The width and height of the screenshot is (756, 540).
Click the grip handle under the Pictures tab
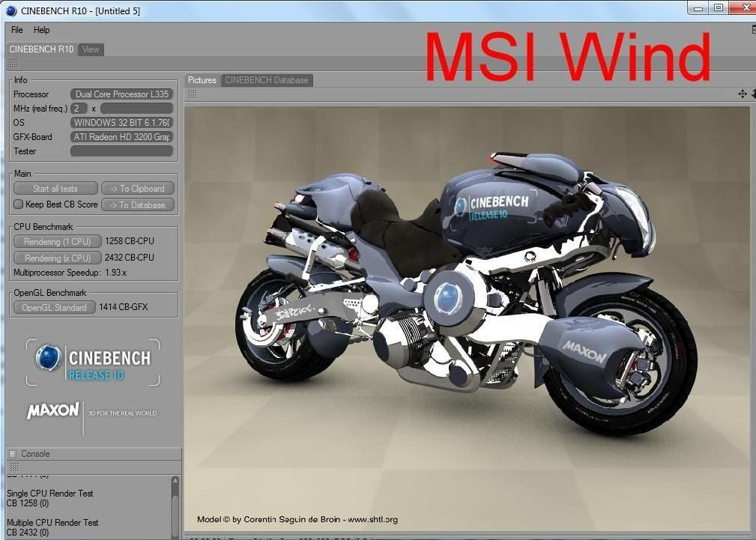pos(192,94)
